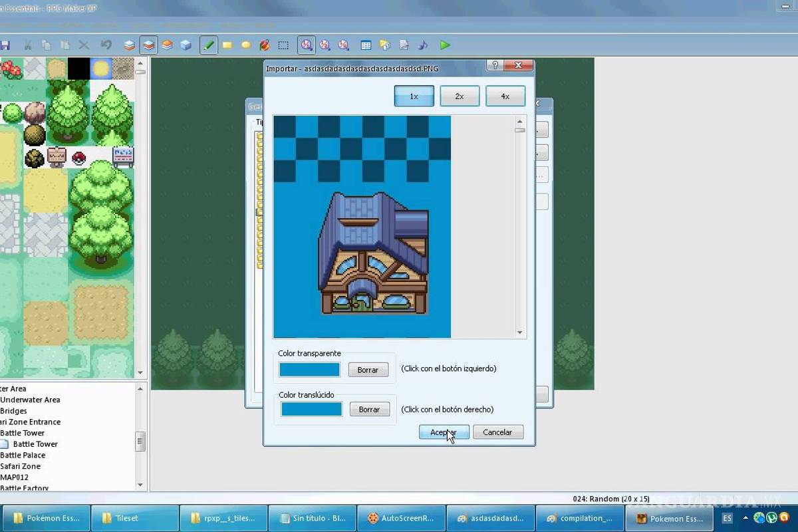Open the Database editor
Screen dimensions: 798x532
click(366, 45)
